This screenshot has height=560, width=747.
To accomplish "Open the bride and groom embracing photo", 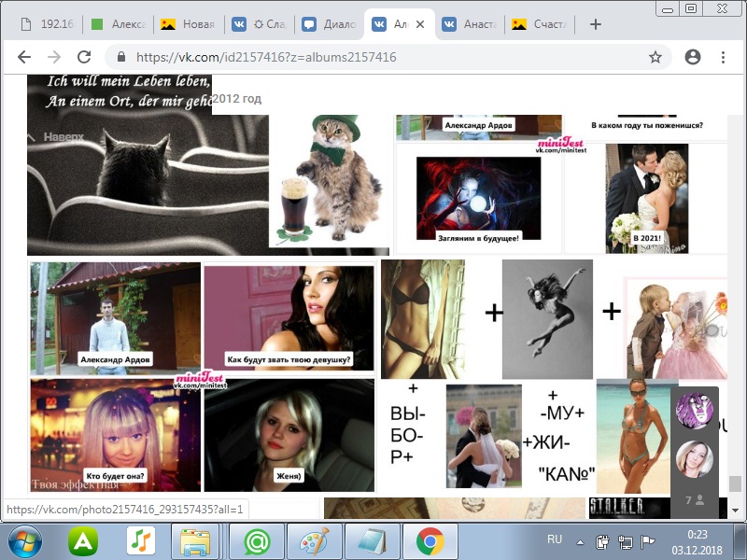I will click(x=484, y=436).
